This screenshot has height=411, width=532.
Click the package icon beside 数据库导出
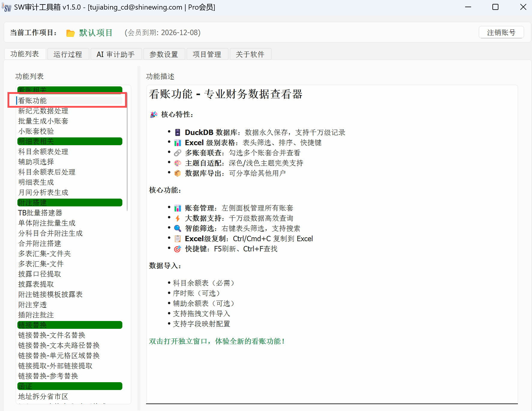click(x=178, y=173)
